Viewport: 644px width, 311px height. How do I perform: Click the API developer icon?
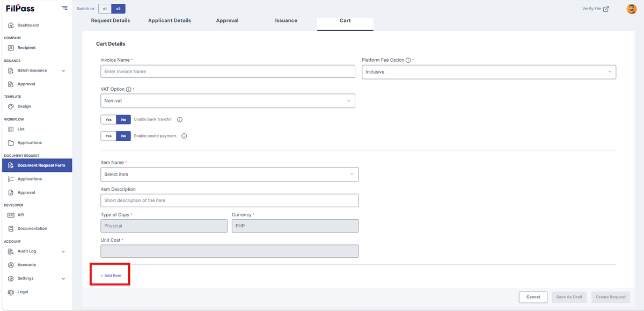pyautogui.click(x=11, y=215)
